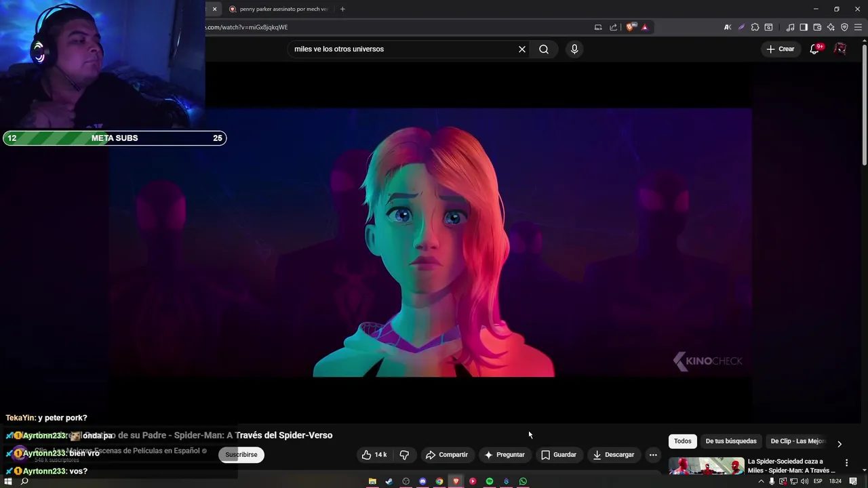Start voice search with the microphone icon
Image resolution: width=868 pixels, height=488 pixels.
tap(574, 49)
